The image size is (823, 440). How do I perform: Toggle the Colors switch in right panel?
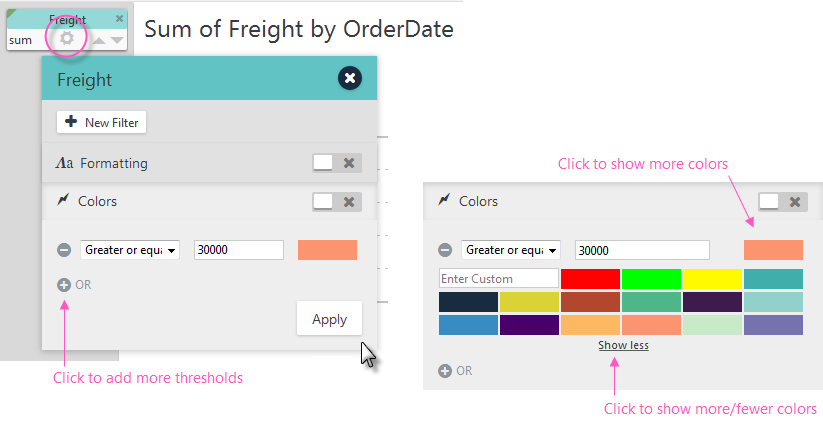(x=769, y=201)
